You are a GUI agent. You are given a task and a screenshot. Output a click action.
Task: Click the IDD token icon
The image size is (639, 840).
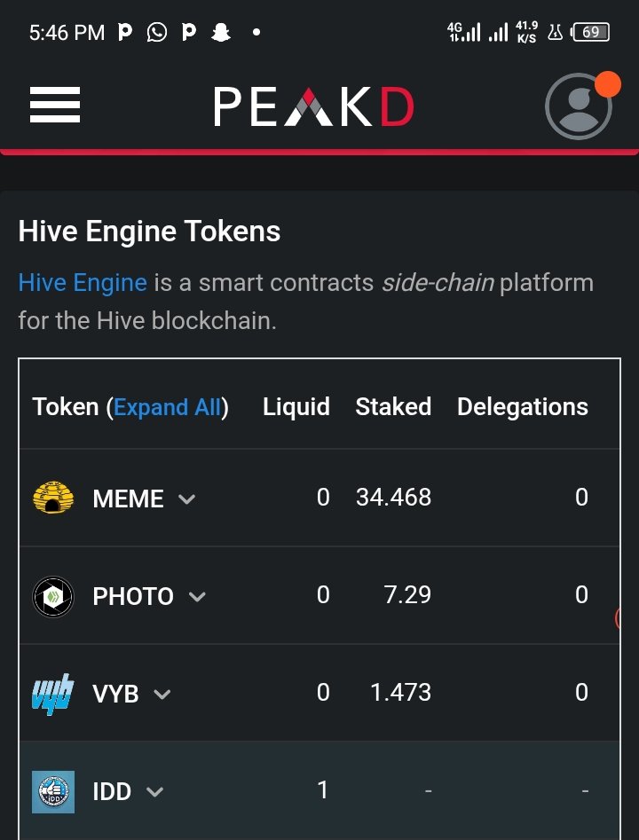tap(52, 792)
